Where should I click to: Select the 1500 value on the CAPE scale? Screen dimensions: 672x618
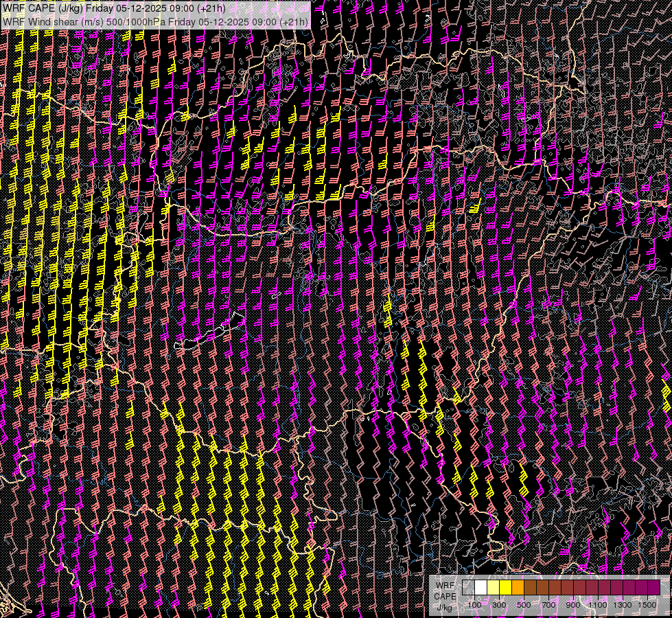(647, 604)
